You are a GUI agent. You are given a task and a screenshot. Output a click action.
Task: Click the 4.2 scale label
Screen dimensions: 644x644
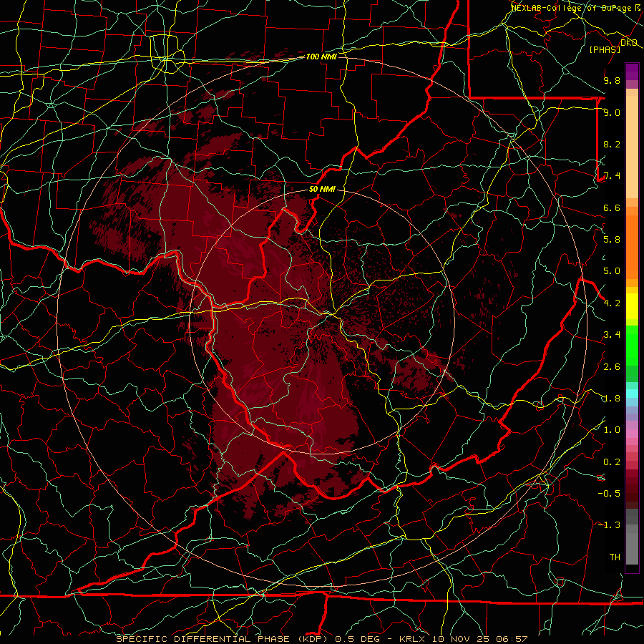[x=612, y=303]
